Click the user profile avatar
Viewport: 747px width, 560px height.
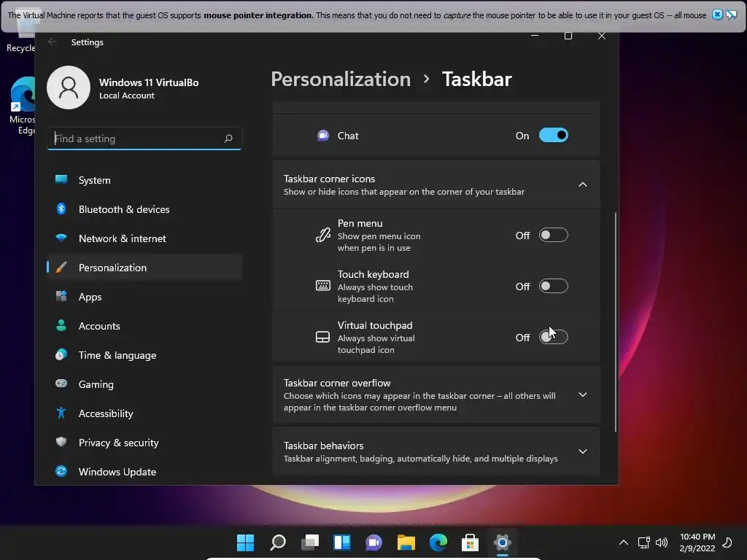[x=69, y=87]
